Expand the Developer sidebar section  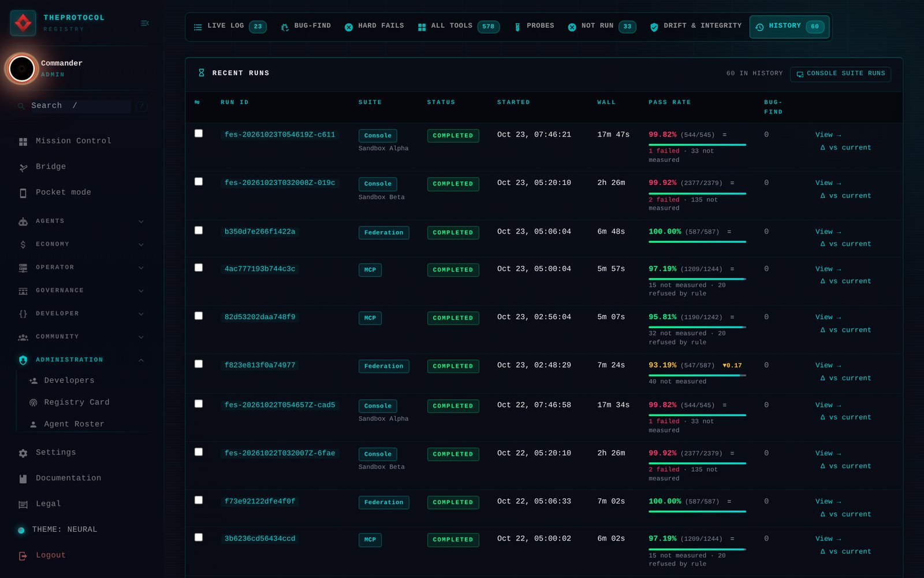coord(81,314)
